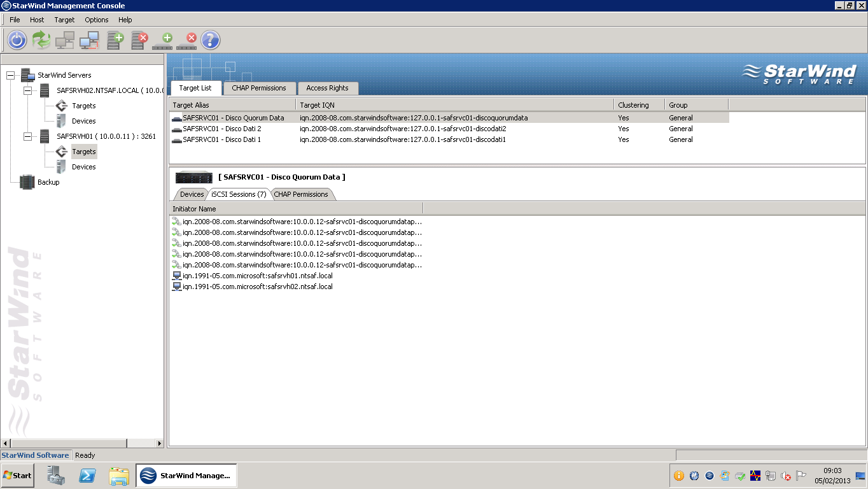Click IQN ending safsrvc01-discodati2
Screen dimensions: 868x489
403,129
